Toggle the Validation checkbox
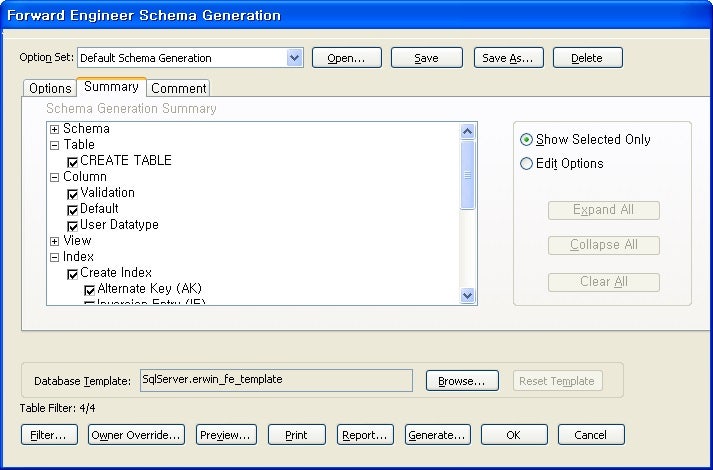The image size is (713, 470). click(72, 193)
